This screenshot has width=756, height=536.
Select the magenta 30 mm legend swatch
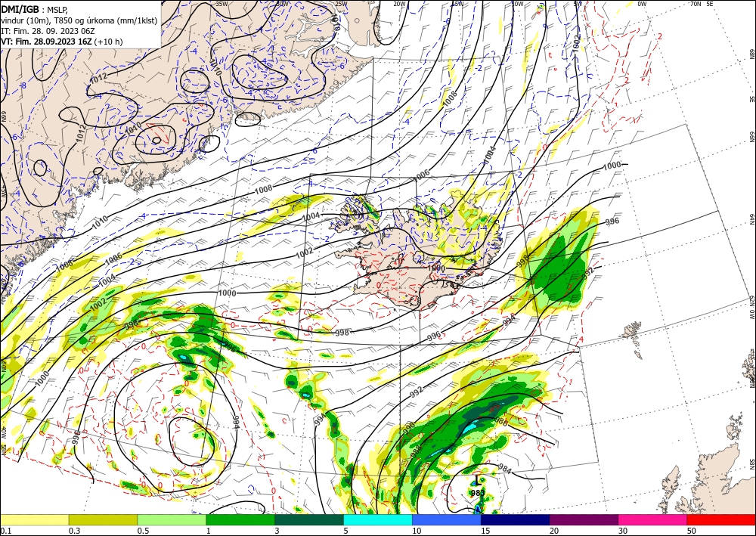653,519
